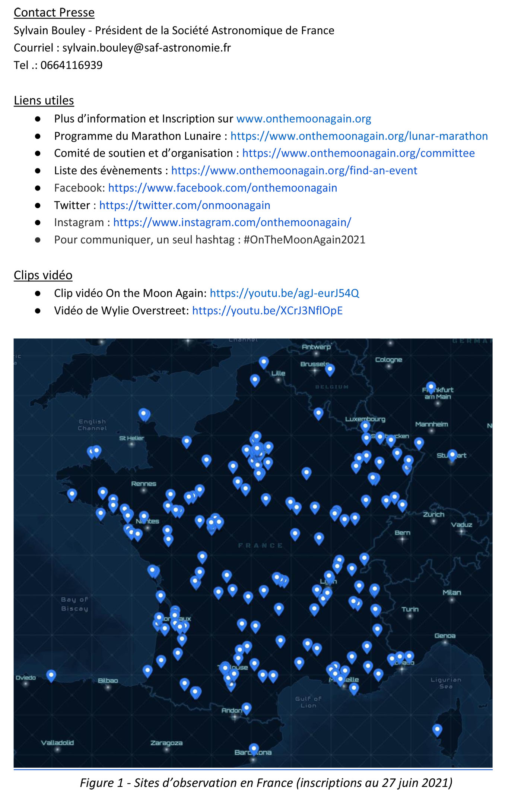Click the Valladolid label on the map

pos(57,743)
